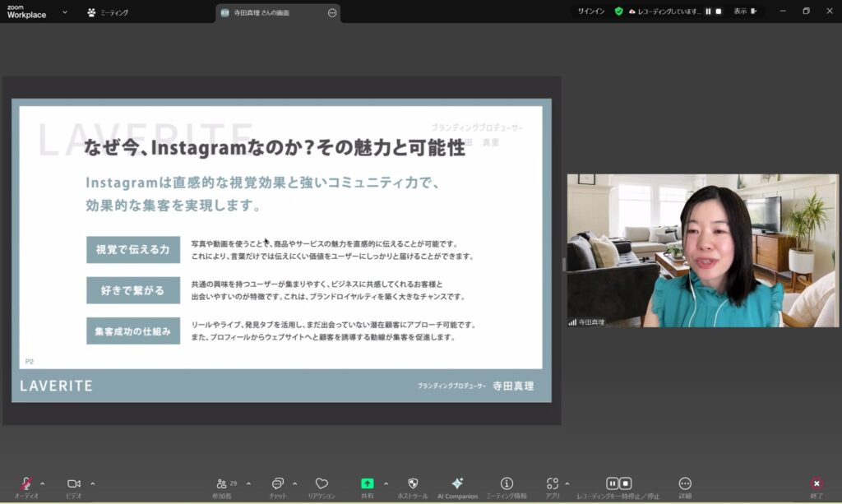Click the green share screen button
The height and width of the screenshot is (504, 842).
click(x=368, y=483)
